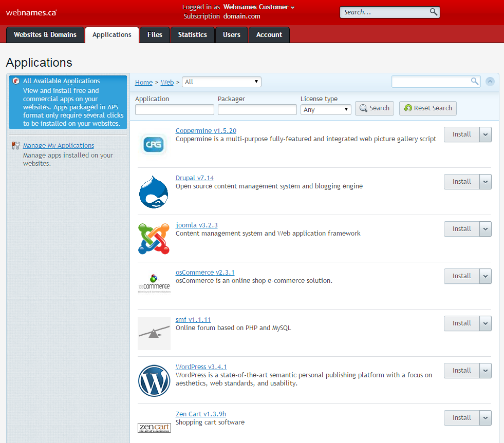Click the Search filter button
Screen dimensions: 504x443
click(x=375, y=108)
